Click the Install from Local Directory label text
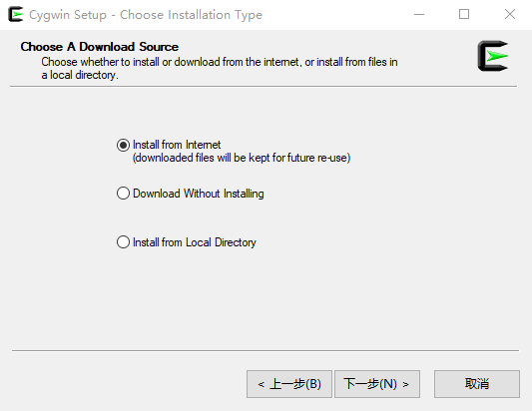The height and width of the screenshot is (411, 532). (x=194, y=242)
